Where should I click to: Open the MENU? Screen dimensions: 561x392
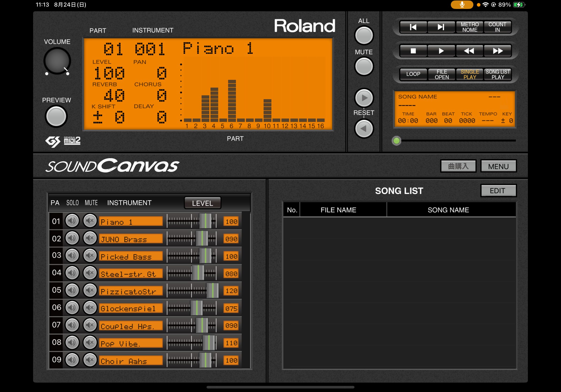pyautogui.click(x=498, y=166)
